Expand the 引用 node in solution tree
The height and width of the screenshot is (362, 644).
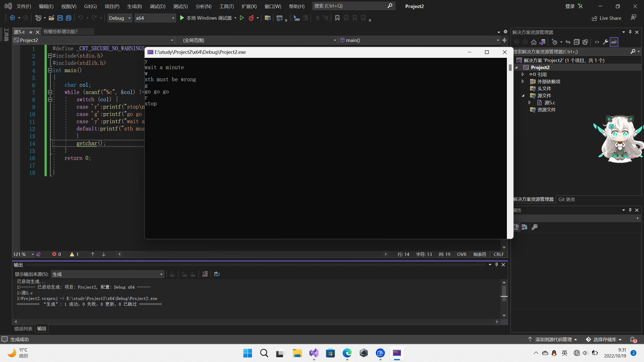point(523,74)
